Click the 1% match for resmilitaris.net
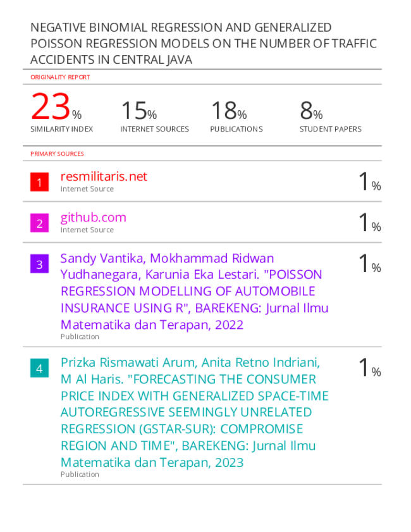Screen dimensions: 411x532 click(x=370, y=181)
